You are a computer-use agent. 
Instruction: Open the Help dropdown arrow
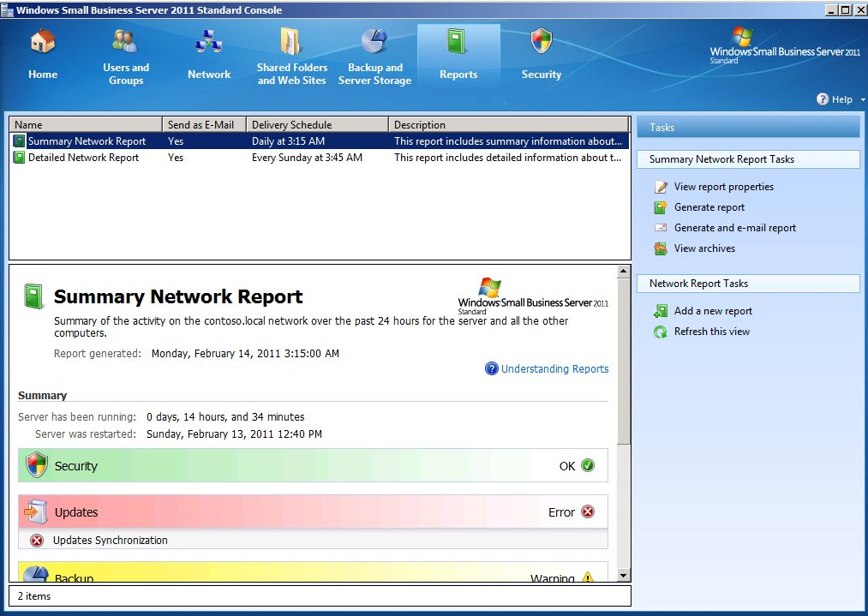[x=863, y=100]
